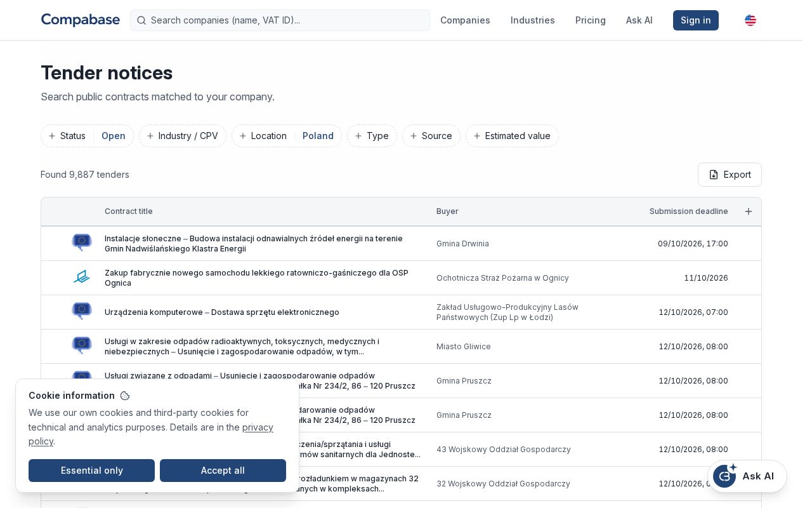
Task: Click source icon of OSP Ognica tender
Action: click(x=82, y=277)
